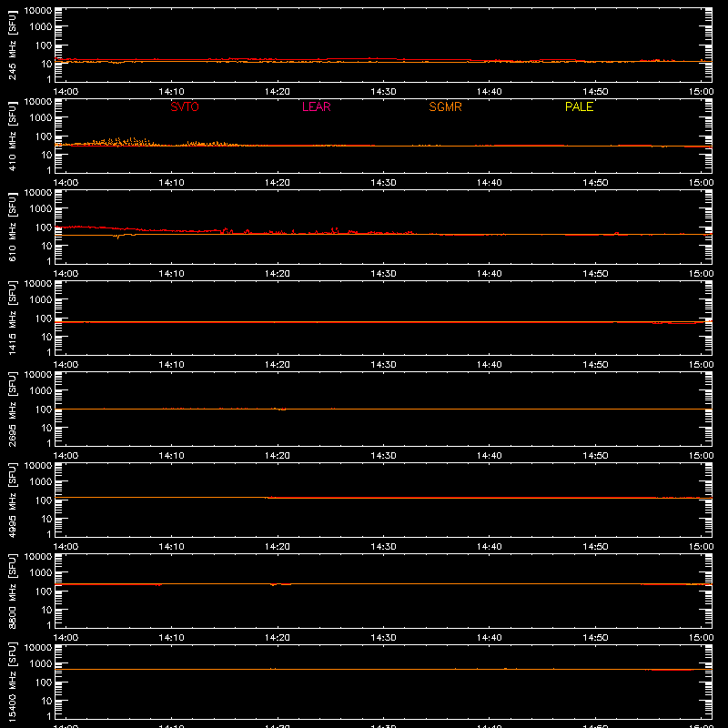Click the 8800 MHz [SFU] axis label

[13, 591]
